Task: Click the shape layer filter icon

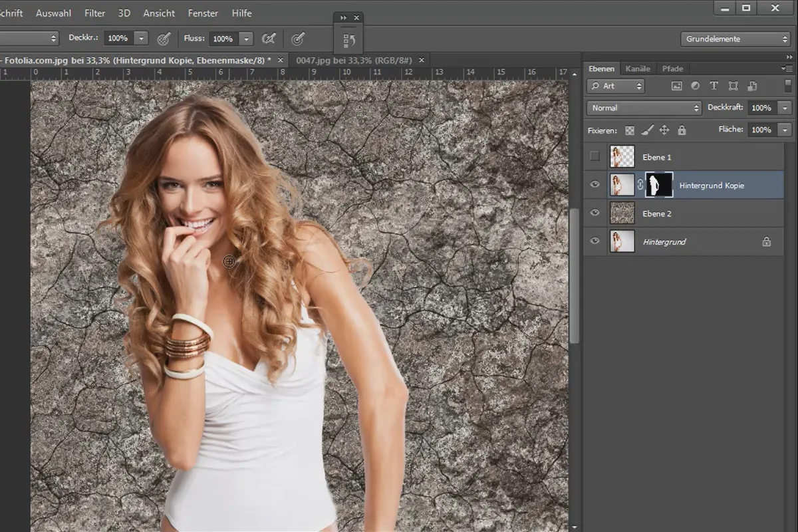Action: point(733,86)
